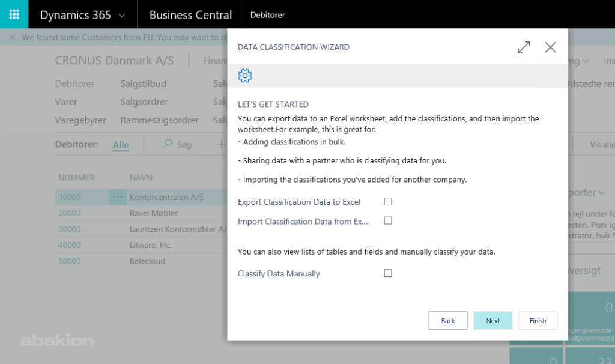Click the Debitorer breadcrumb in the header
This screenshot has height=364, width=615.
267,15
